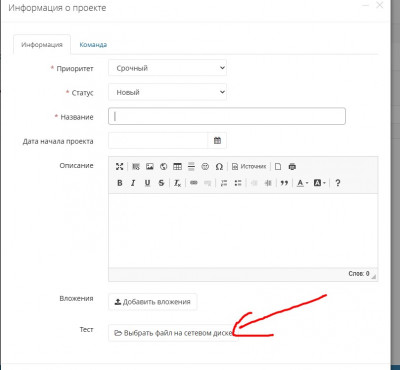Toggle bold formatting

pyautogui.click(x=120, y=183)
